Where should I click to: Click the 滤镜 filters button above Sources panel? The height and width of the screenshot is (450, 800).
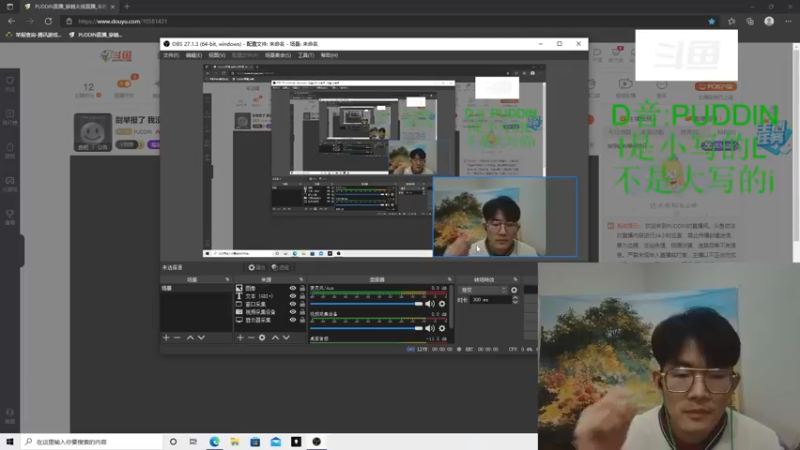(280, 267)
